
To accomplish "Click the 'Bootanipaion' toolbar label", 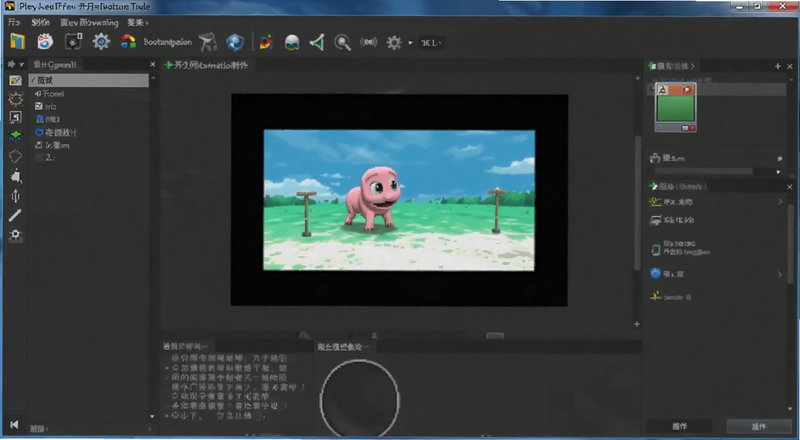I will click(x=168, y=42).
